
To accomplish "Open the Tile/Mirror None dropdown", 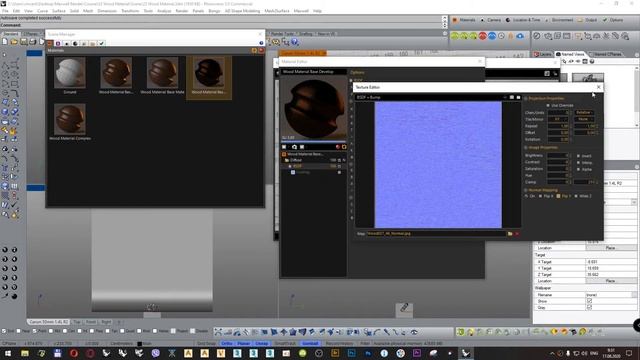I will pyautogui.click(x=584, y=119).
